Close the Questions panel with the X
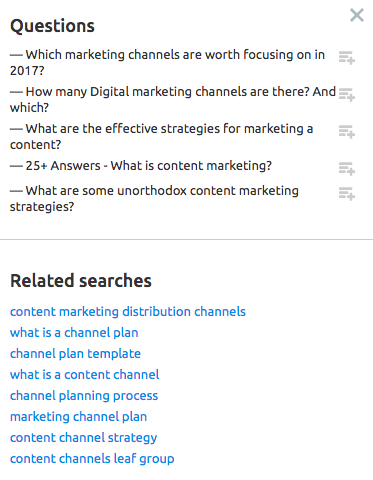The height and width of the screenshot is (480, 373). [357, 15]
